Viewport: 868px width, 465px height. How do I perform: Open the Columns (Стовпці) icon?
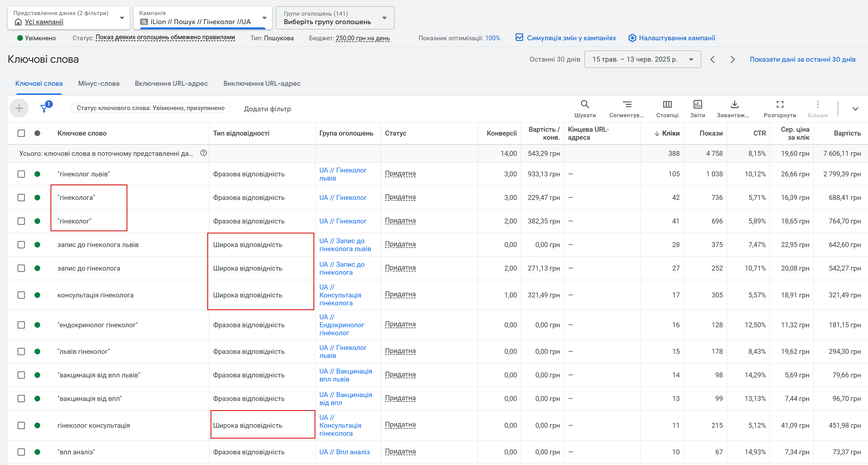pyautogui.click(x=667, y=105)
